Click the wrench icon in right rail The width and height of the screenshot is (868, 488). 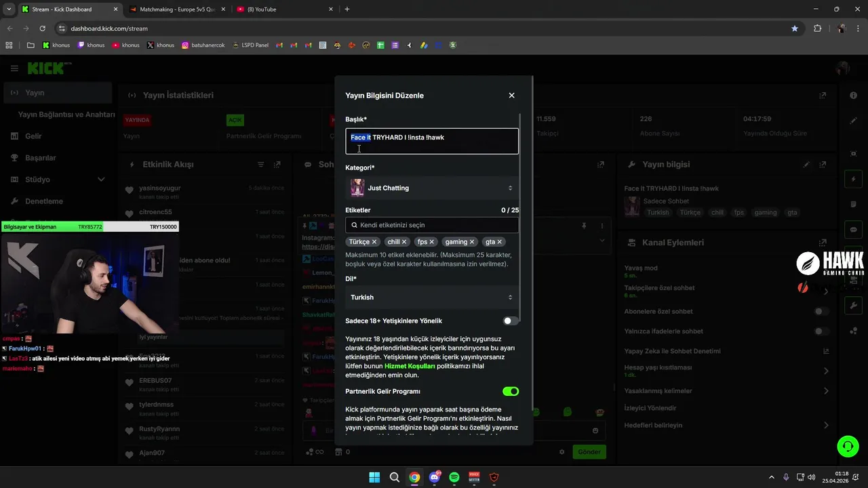(x=854, y=306)
